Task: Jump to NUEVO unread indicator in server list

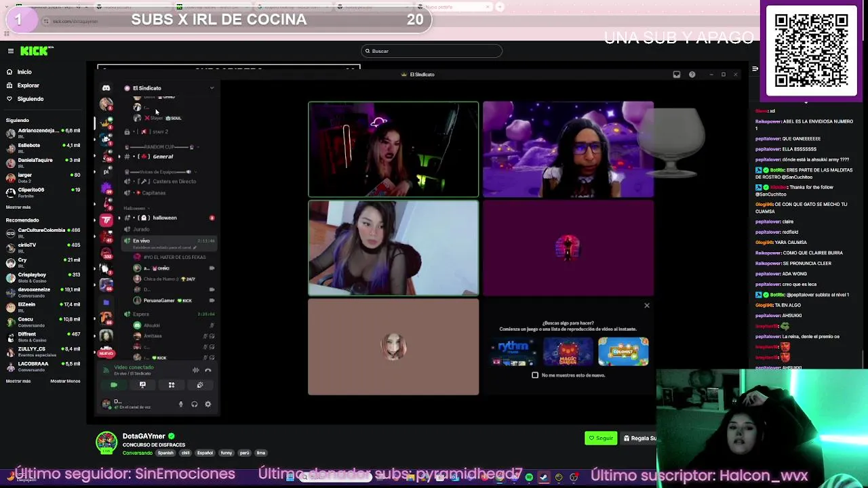Action: (106, 353)
